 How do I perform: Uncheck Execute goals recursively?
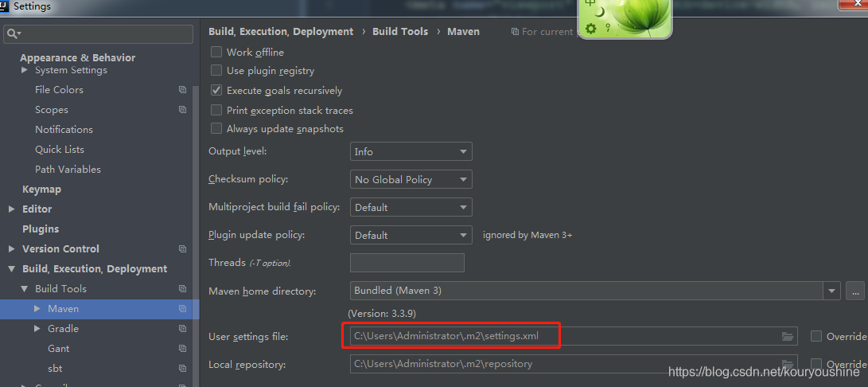point(216,90)
